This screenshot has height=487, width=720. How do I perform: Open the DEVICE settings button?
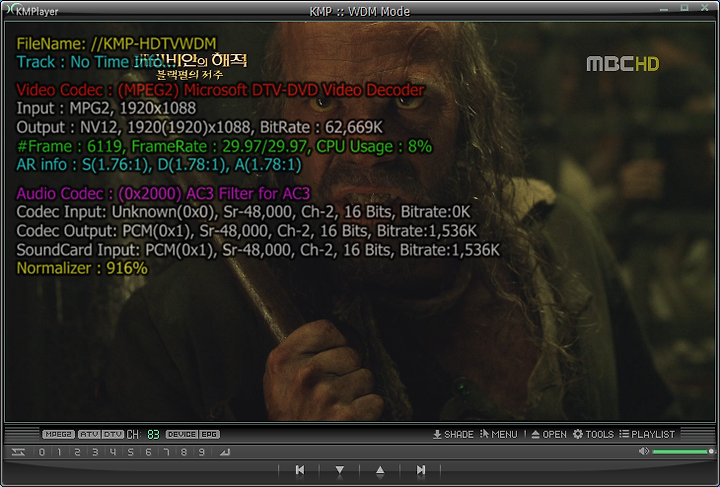(182, 434)
